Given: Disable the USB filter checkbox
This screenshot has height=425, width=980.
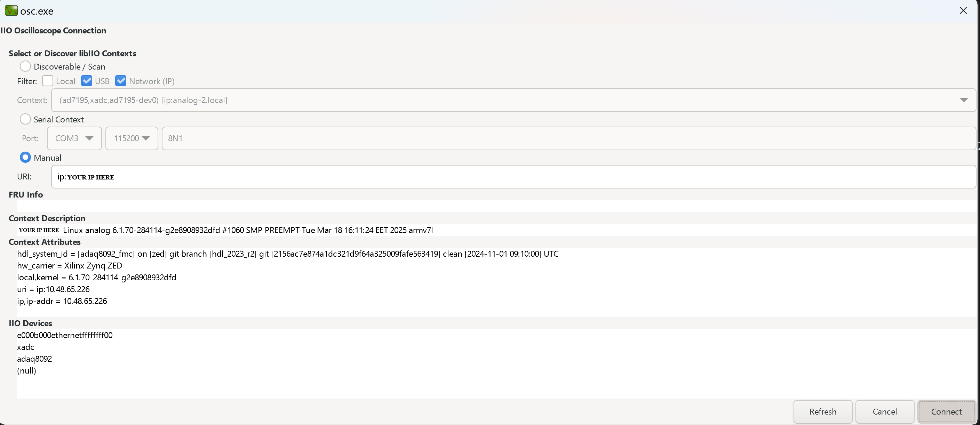Looking at the screenshot, I should point(87,81).
